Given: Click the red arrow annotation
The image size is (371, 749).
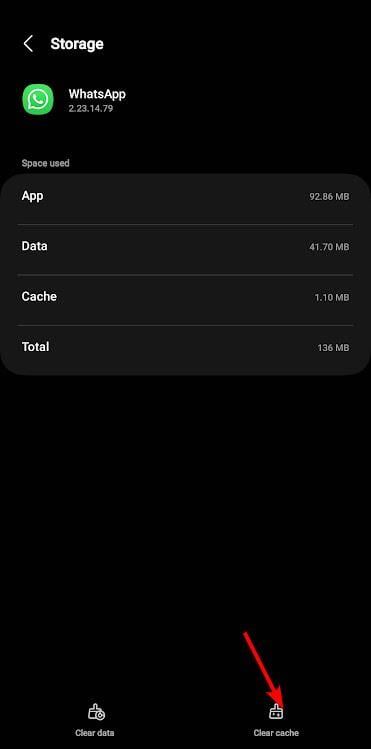Looking at the screenshot, I should (x=264, y=670).
